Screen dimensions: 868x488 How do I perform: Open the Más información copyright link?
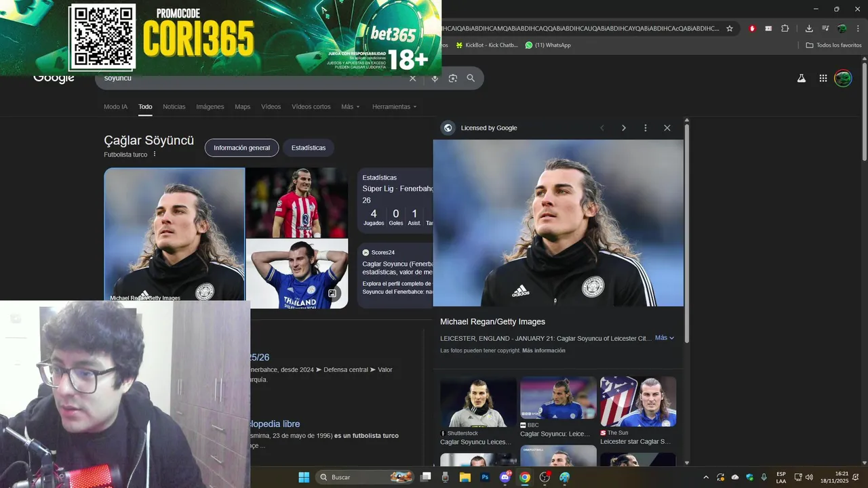click(x=544, y=350)
